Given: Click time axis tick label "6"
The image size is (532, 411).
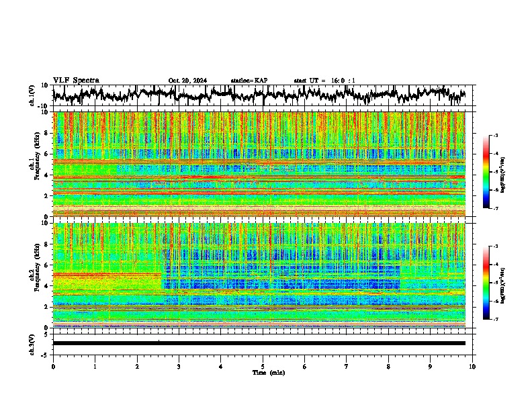Looking at the screenshot, I should pos(305,367).
